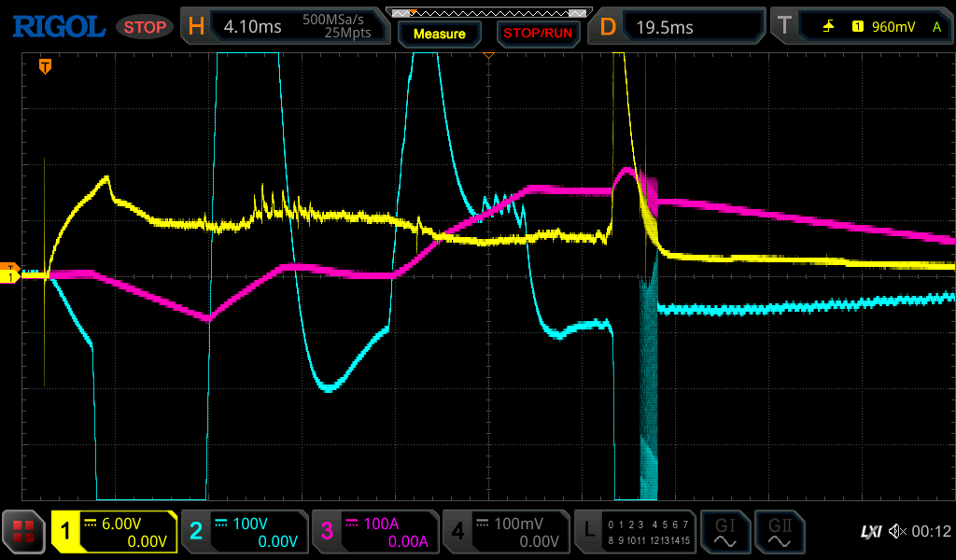Open the logic analyzer L digital channels panel
The height and width of the screenshot is (560, 956).
tap(636, 532)
